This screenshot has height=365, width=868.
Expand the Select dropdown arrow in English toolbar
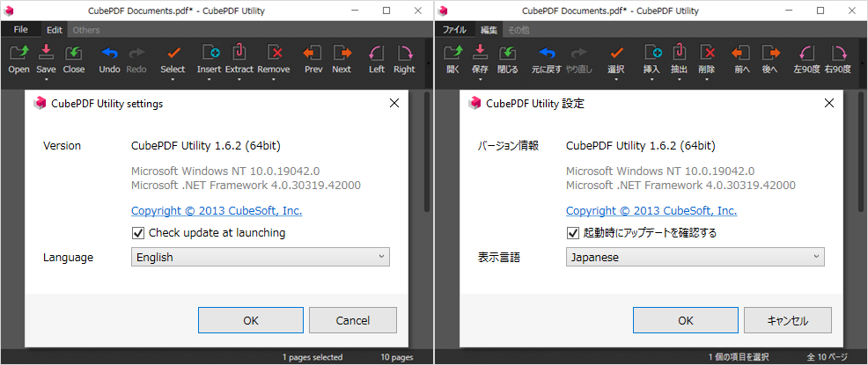173,79
